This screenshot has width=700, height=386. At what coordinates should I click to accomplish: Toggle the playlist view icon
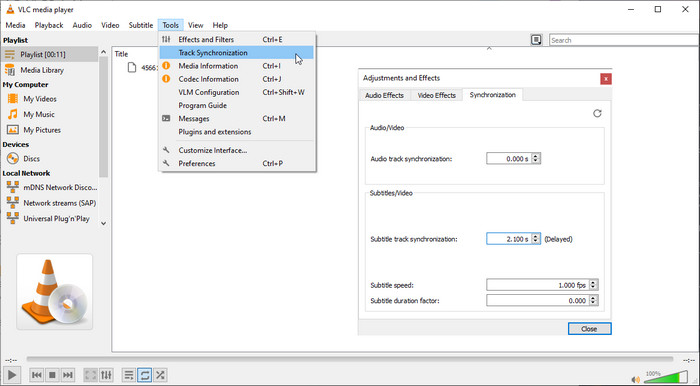coord(129,375)
